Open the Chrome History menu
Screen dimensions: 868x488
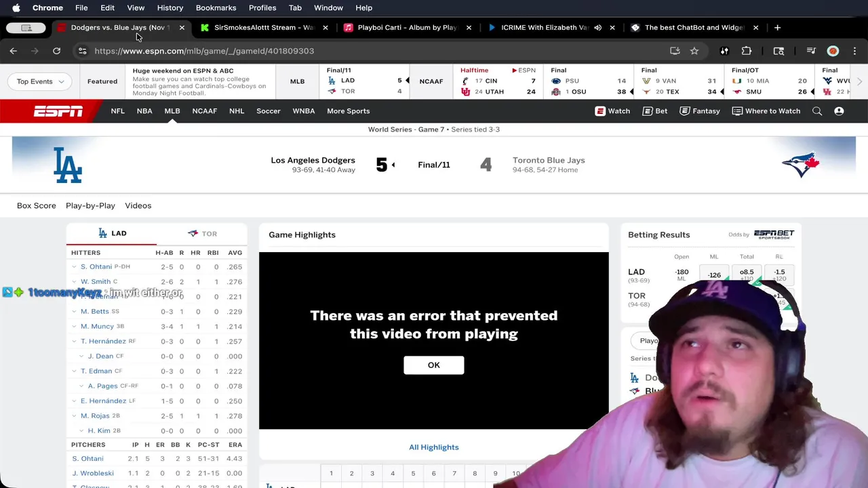[170, 8]
